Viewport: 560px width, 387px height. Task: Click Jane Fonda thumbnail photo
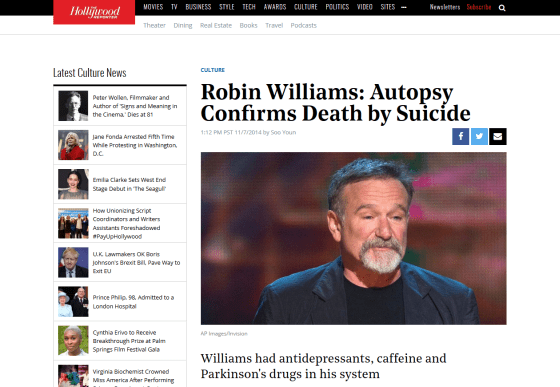pos(73,145)
